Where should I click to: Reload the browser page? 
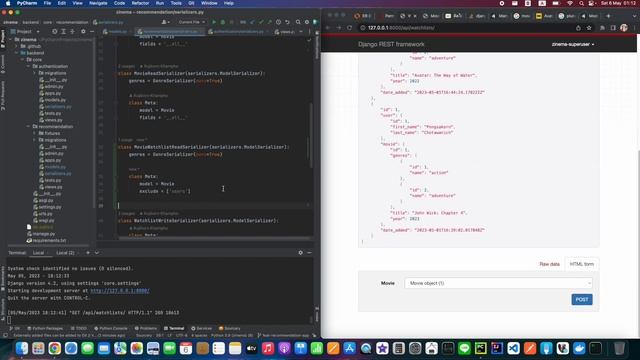[x=349, y=28]
